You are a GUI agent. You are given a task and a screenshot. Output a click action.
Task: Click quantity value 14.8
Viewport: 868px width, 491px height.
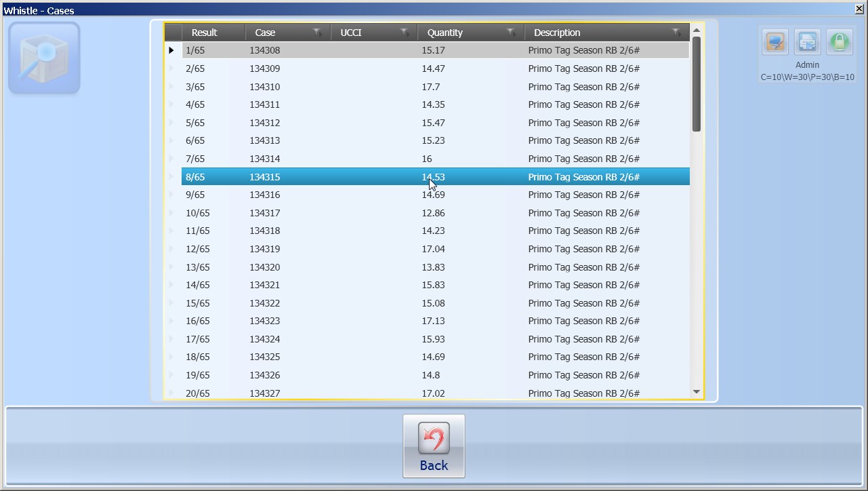coord(430,375)
